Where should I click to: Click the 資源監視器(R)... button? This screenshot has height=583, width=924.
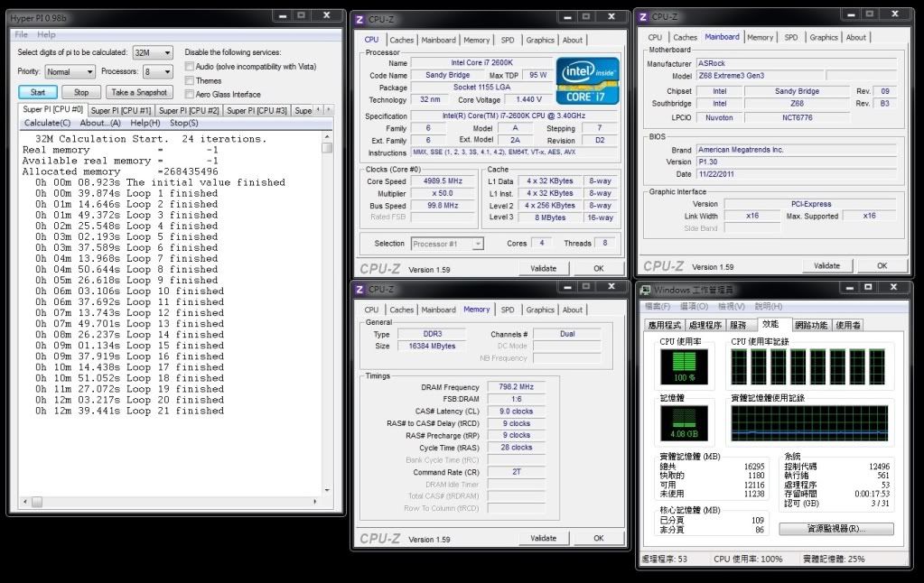[836, 529]
